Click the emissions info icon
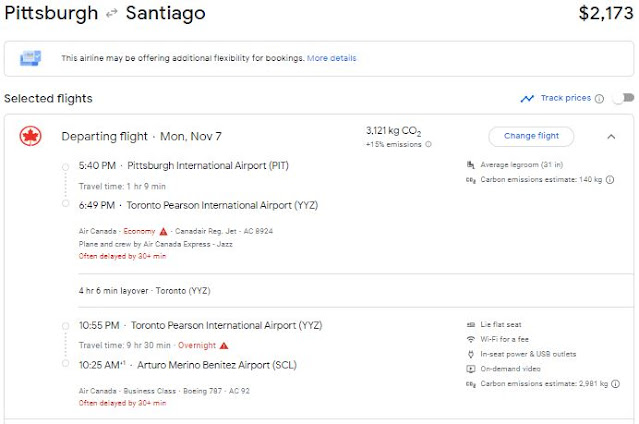The width and height of the screenshot is (639, 424). [x=429, y=144]
